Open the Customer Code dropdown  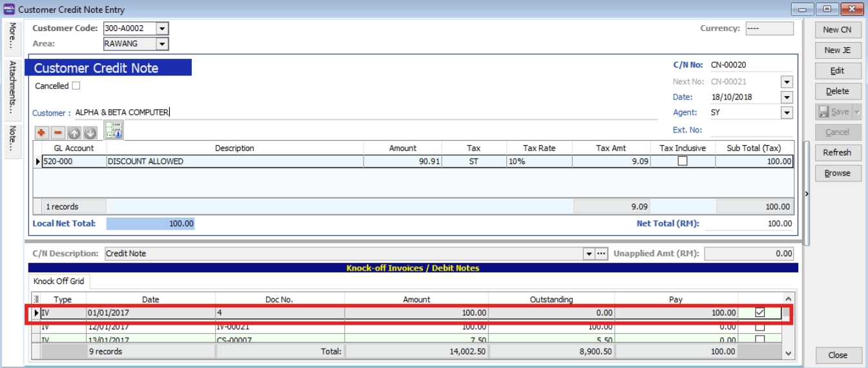coord(162,28)
